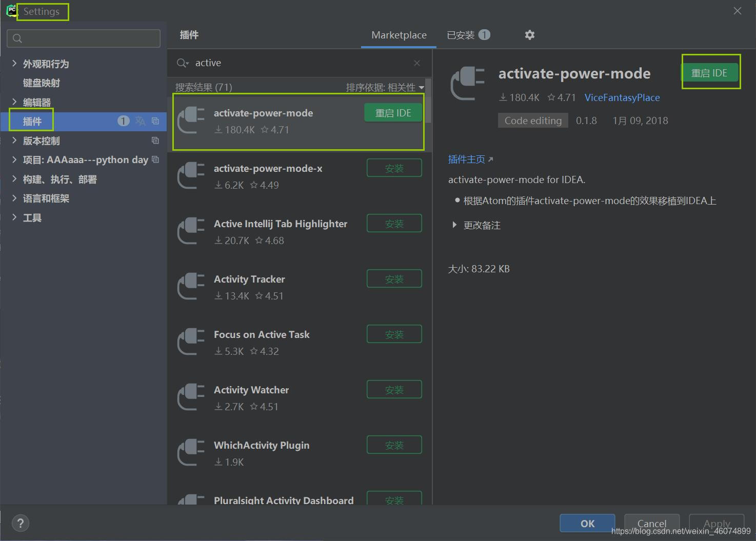Click the 大小: 83.22 KB text
756x541 pixels.
pyautogui.click(x=479, y=269)
